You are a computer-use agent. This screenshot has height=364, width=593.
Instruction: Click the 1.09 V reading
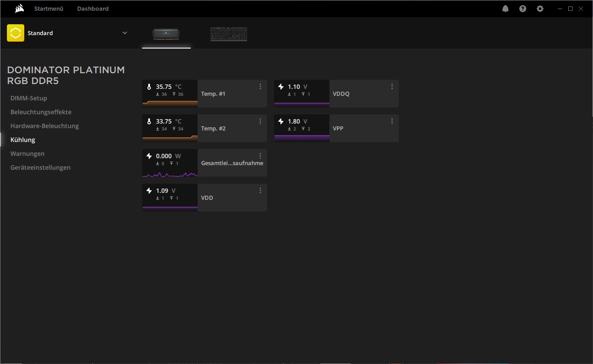point(166,191)
